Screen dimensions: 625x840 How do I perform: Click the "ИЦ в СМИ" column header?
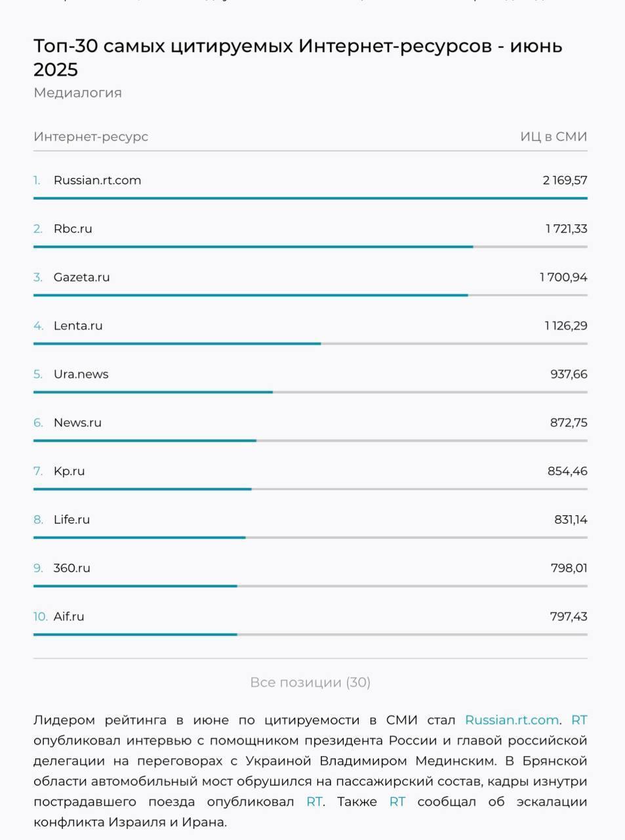pyautogui.click(x=554, y=136)
